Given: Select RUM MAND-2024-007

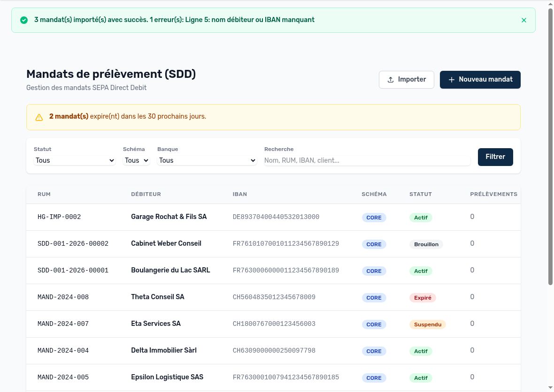Looking at the screenshot, I should pos(63,324).
